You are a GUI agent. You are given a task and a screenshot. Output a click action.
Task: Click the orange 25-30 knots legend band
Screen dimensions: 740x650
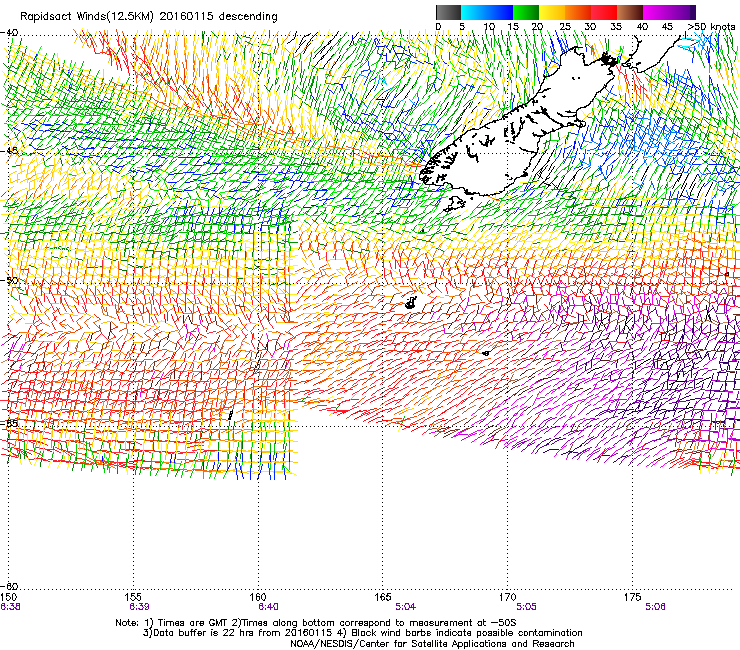click(x=578, y=12)
